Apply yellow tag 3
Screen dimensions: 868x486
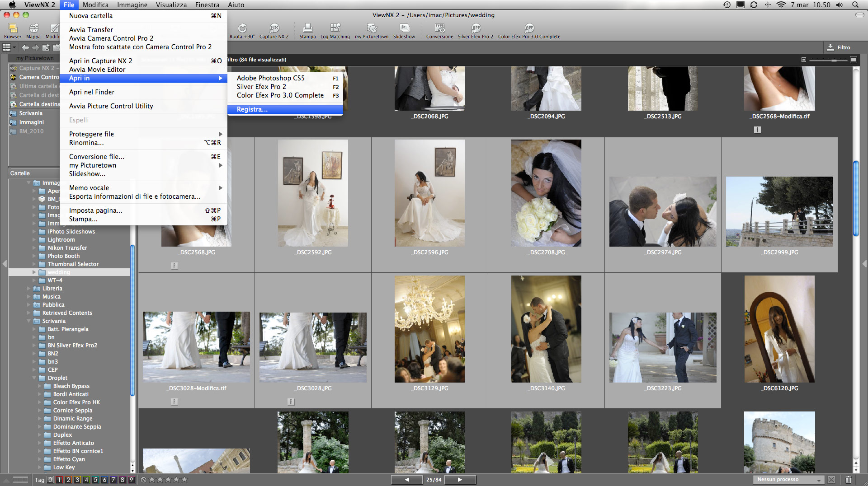77,480
